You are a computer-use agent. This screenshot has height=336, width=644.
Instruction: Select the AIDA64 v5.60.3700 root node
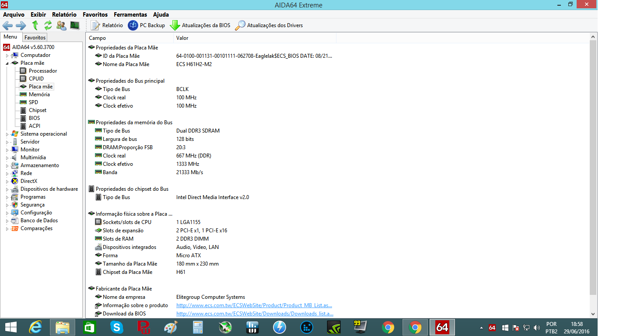click(x=33, y=47)
